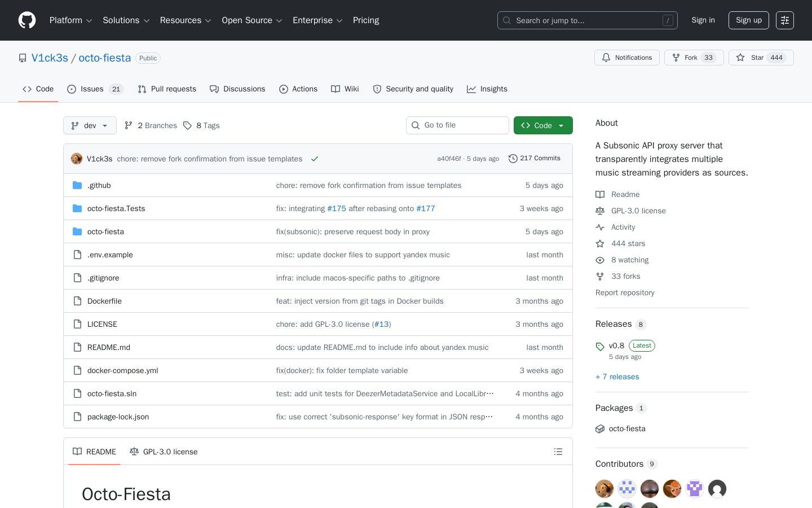The height and width of the screenshot is (508, 812).
Task: Focus the Search or jump to field
Action: [588, 20]
